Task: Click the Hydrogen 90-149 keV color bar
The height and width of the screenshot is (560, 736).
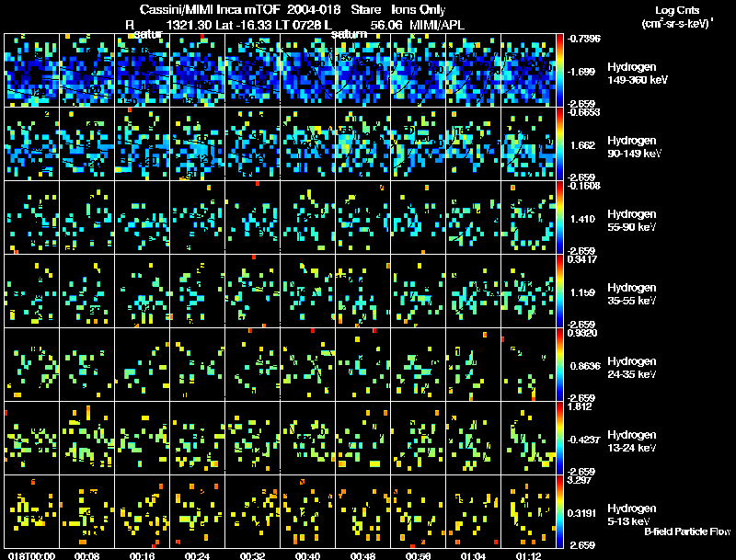Action: [559, 144]
